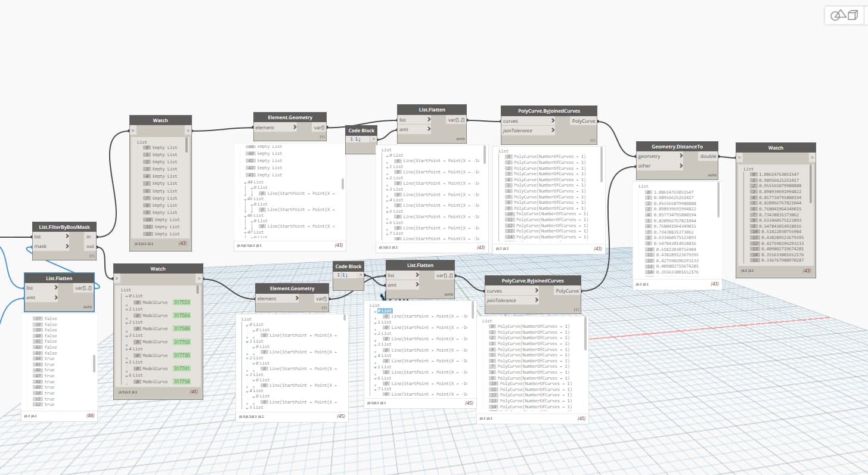Click the scrollbar of the Geometry.DistanceTo preview

[x=718, y=200]
